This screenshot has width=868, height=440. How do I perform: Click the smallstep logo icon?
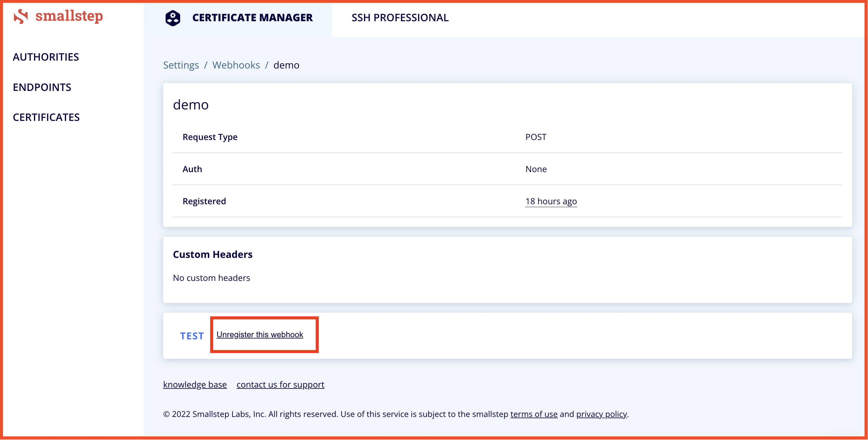[21, 16]
